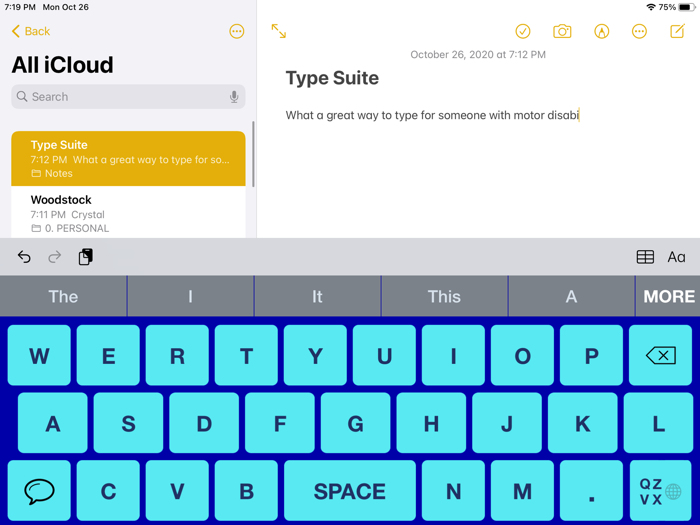Tap the D key
700x525 pixels.
coord(204,423)
